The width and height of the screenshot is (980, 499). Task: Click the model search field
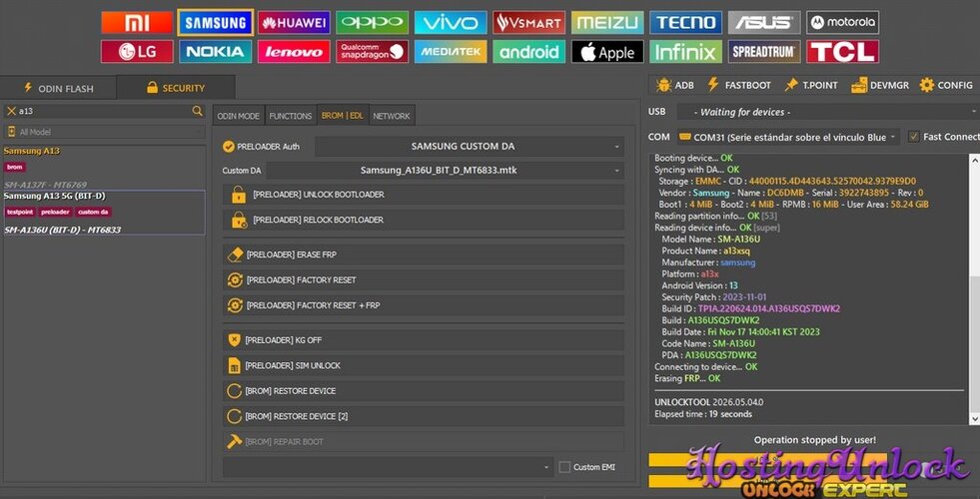(104, 111)
